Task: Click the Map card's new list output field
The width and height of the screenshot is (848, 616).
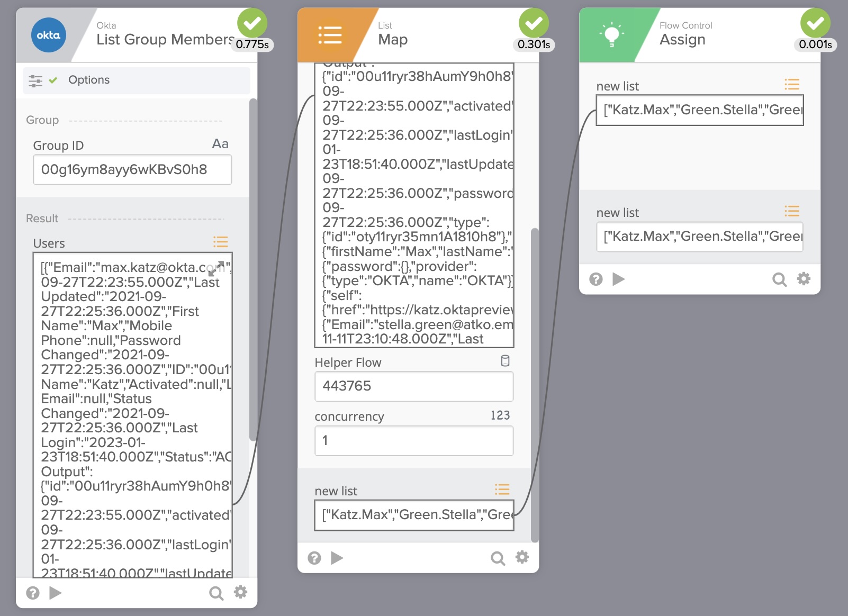Action: tap(413, 515)
